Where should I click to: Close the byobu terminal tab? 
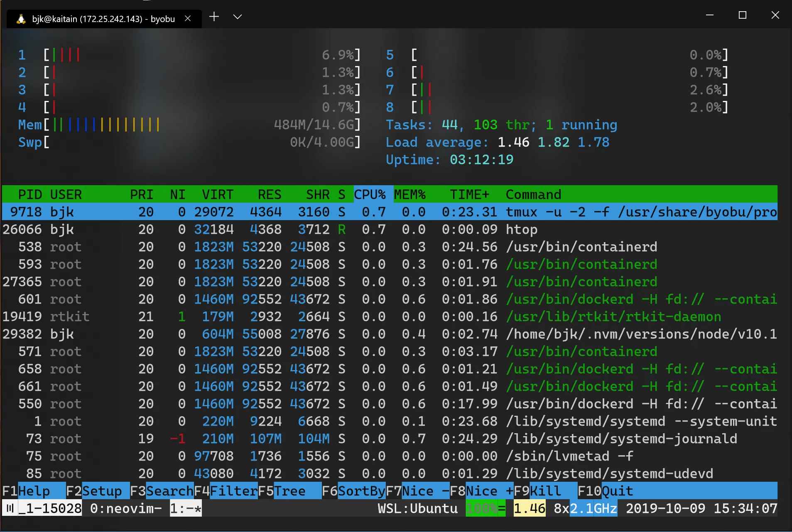(188, 19)
